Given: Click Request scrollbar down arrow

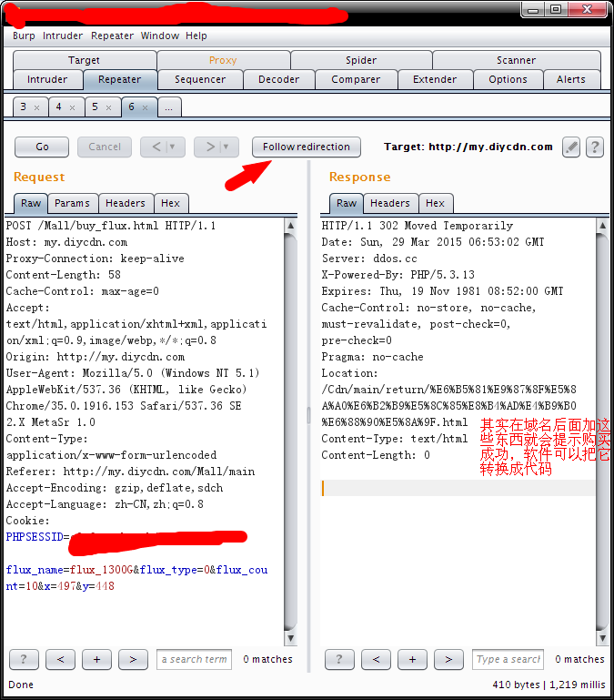Looking at the screenshot, I should (x=290, y=638).
